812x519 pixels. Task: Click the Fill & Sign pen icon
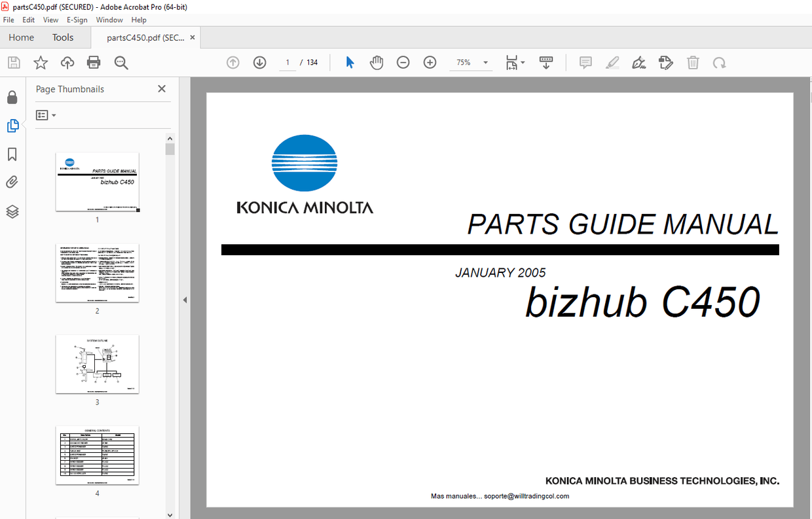click(x=638, y=62)
